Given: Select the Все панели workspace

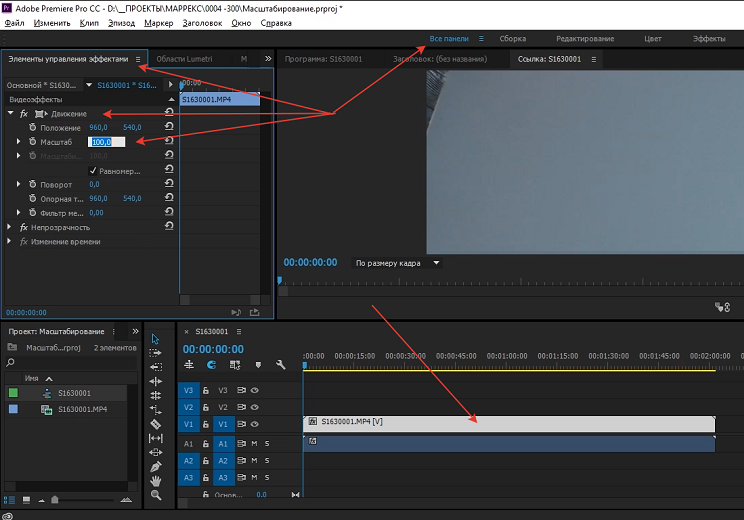Looking at the screenshot, I should [x=449, y=39].
